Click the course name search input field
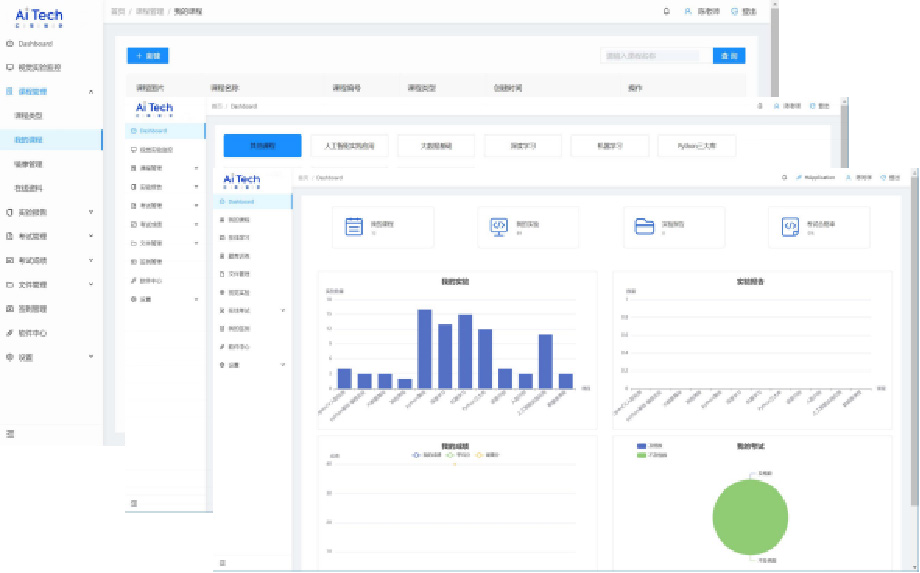Viewport: 920px width, 573px height. (652, 56)
